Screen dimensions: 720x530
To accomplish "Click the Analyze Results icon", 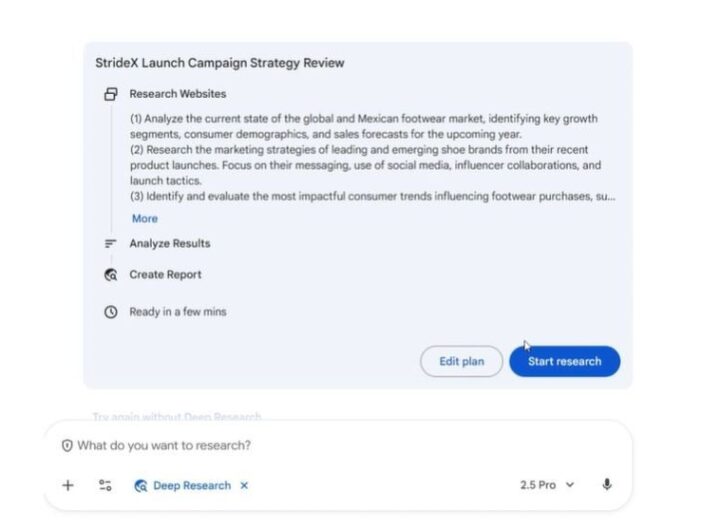I will pyautogui.click(x=111, y=243).
